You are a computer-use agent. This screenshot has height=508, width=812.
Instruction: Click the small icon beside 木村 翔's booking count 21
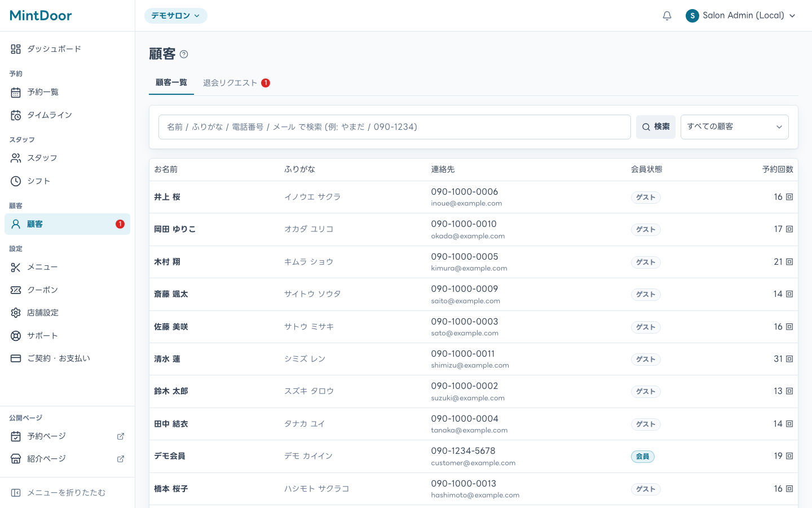pos(789,262)
